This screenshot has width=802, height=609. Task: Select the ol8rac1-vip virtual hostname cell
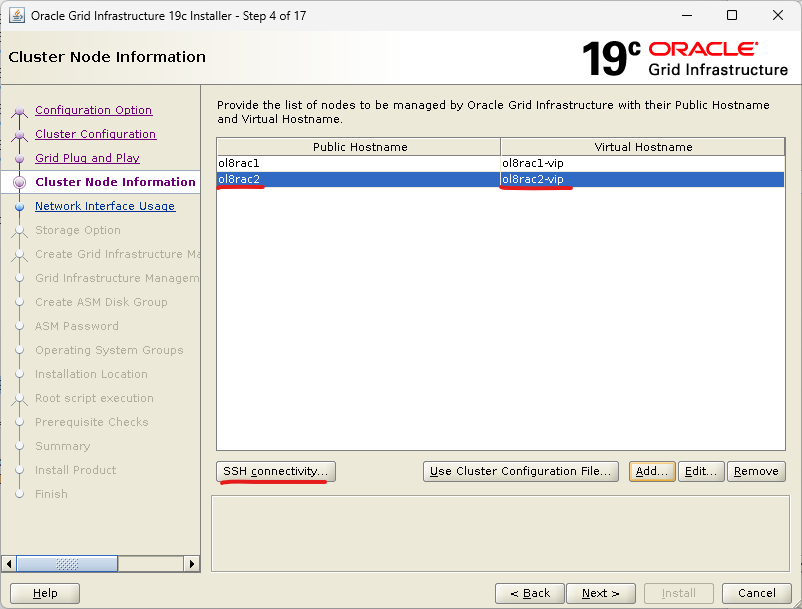[x=643, y=163]
